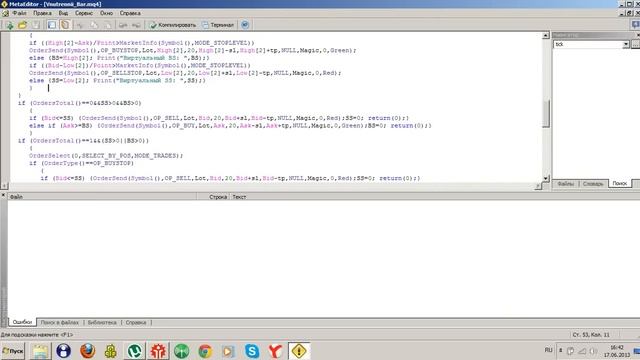Open the media player icon in taskbar
640x360 pixels.
coord(228,351)
